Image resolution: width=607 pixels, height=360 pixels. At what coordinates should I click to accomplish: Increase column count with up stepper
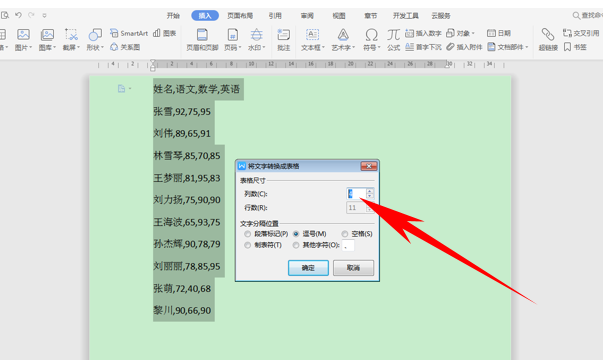coord(370,191)
